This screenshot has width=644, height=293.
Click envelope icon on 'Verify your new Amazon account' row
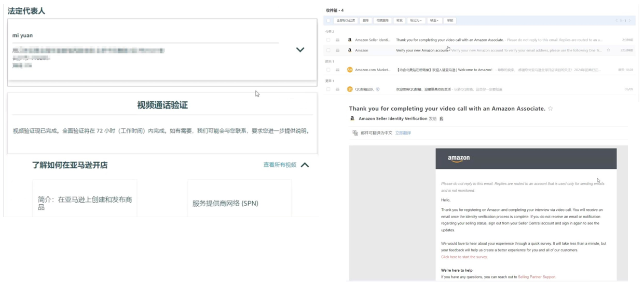[337, 50]
